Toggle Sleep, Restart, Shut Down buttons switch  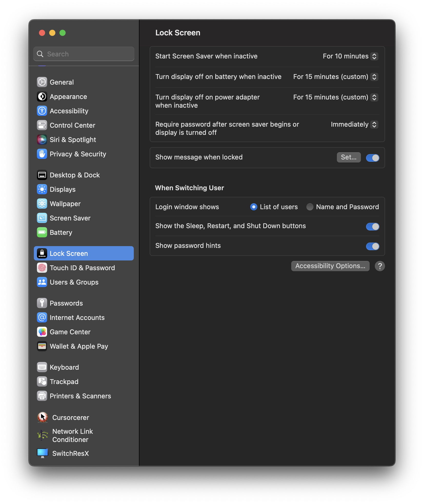pyautogui.click(x=372, y=227)
